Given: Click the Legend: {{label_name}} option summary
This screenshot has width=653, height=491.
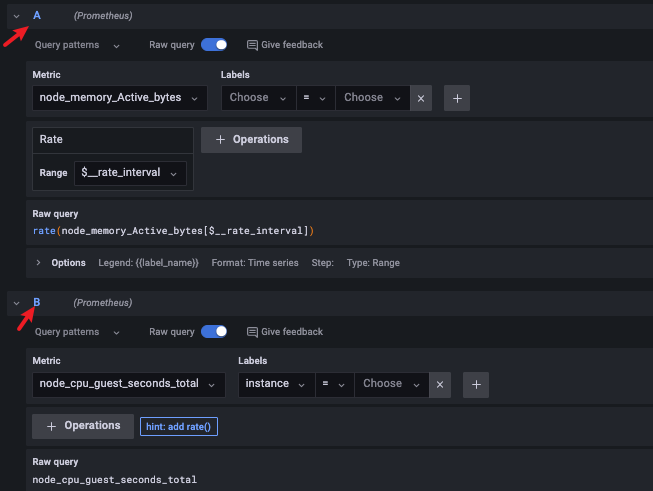Looking at the screenshot, I should coord(148,263).
